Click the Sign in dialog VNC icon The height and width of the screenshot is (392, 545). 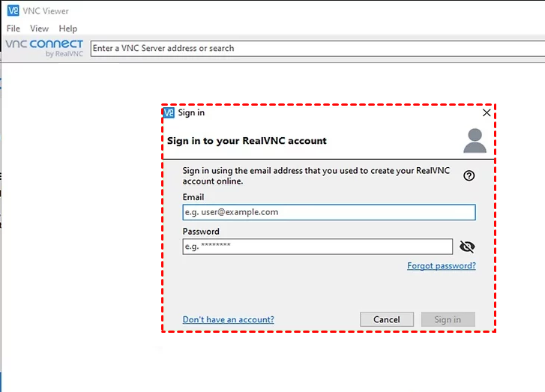169,112
